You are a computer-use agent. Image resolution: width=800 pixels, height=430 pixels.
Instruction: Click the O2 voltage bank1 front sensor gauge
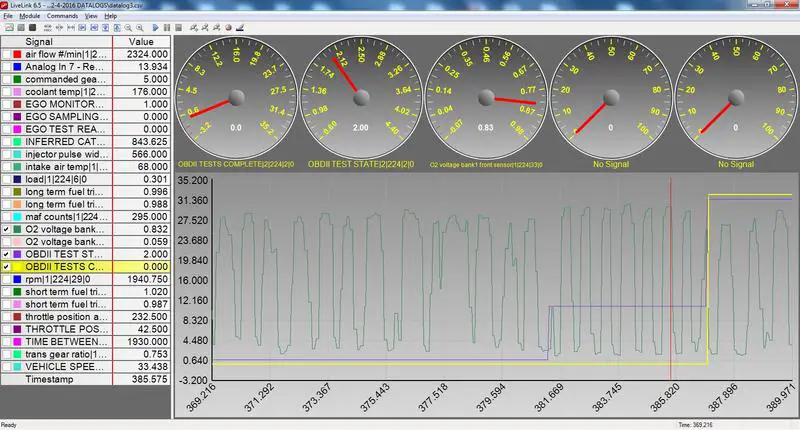tap(486, 97)
